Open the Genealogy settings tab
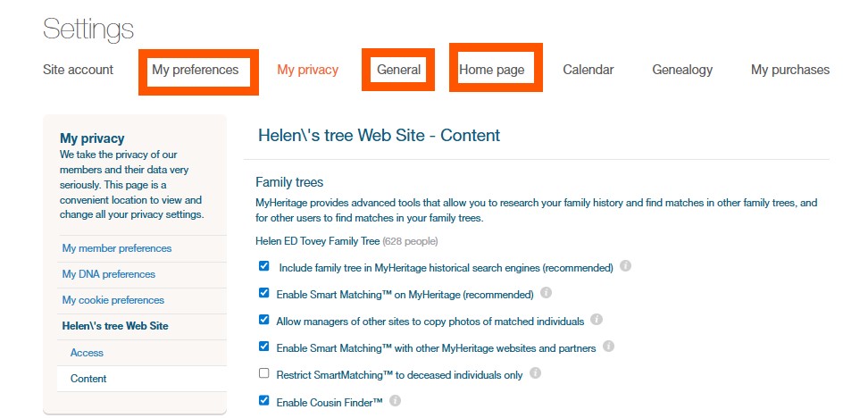This screenshot has height=418, width=868. [x=682, y=70]
